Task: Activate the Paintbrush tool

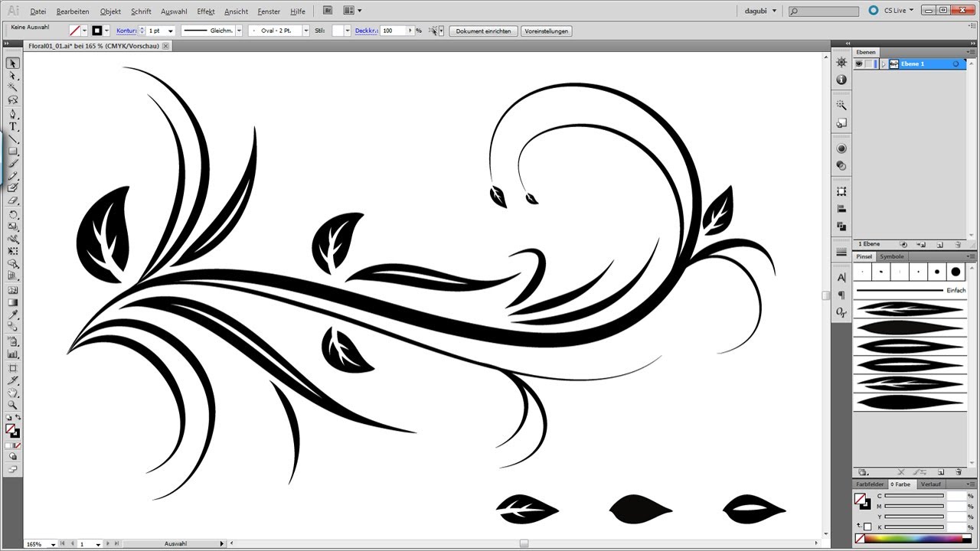Action: [12, 164]
